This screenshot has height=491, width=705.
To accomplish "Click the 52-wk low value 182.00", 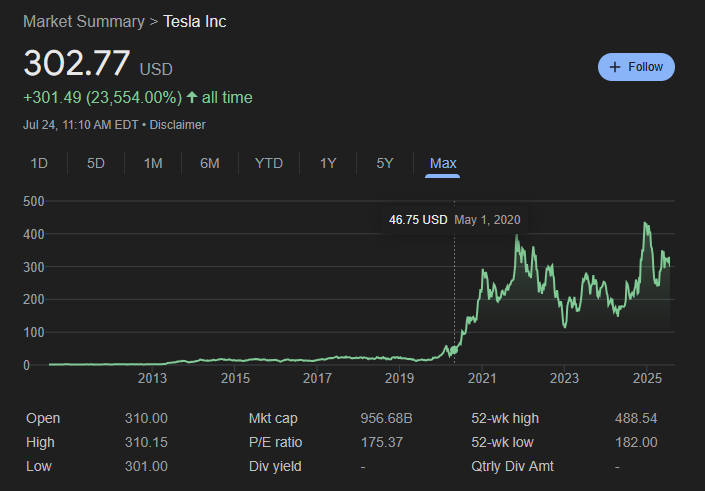I will (636, 442).
